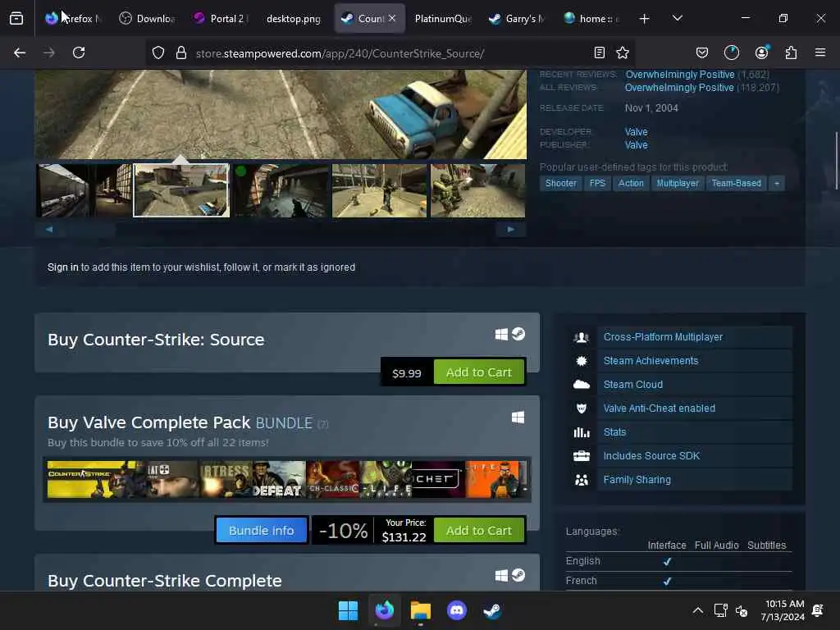Click page vertical scrollbar
This screenshot has height=630, width=840.
pyautogui.click(x=836, y=161)
